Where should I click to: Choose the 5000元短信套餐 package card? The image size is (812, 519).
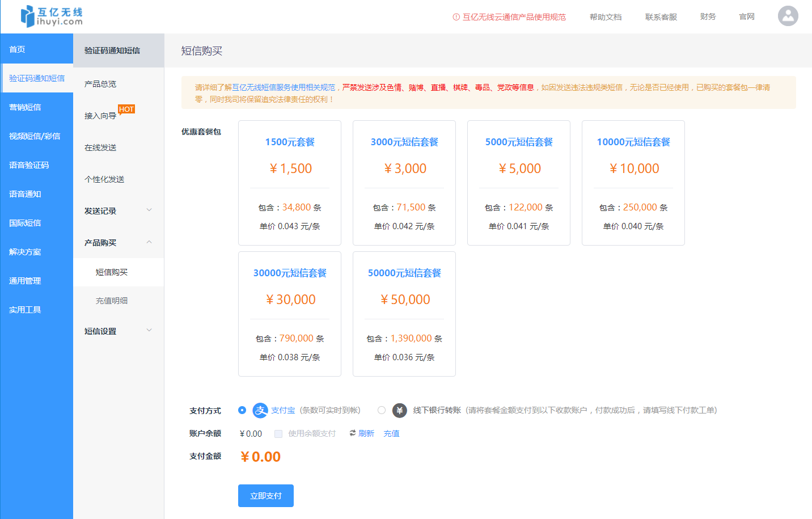(518, 183)
